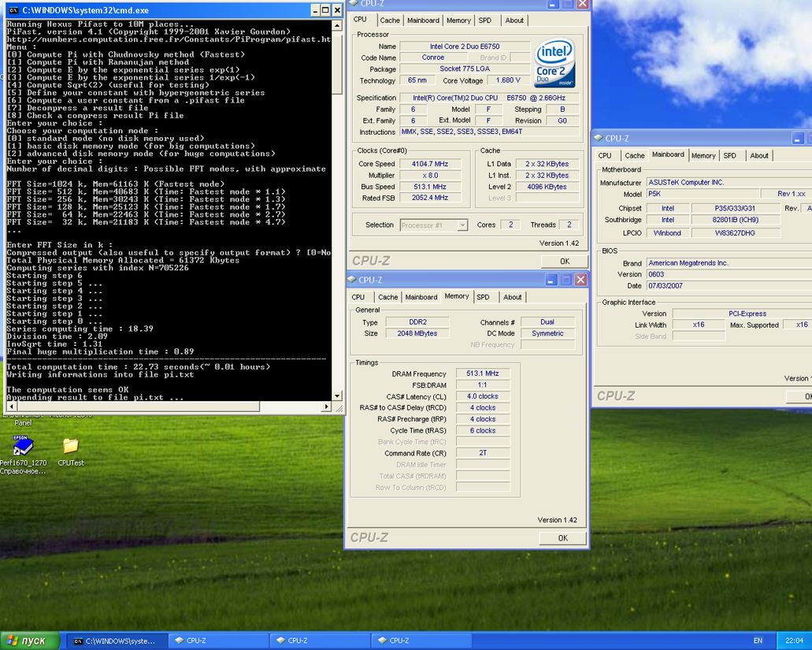Screen dimensions: 812x650
Task: Click CPU-Z Memory window title icon
Action: (x=352, y=280)
